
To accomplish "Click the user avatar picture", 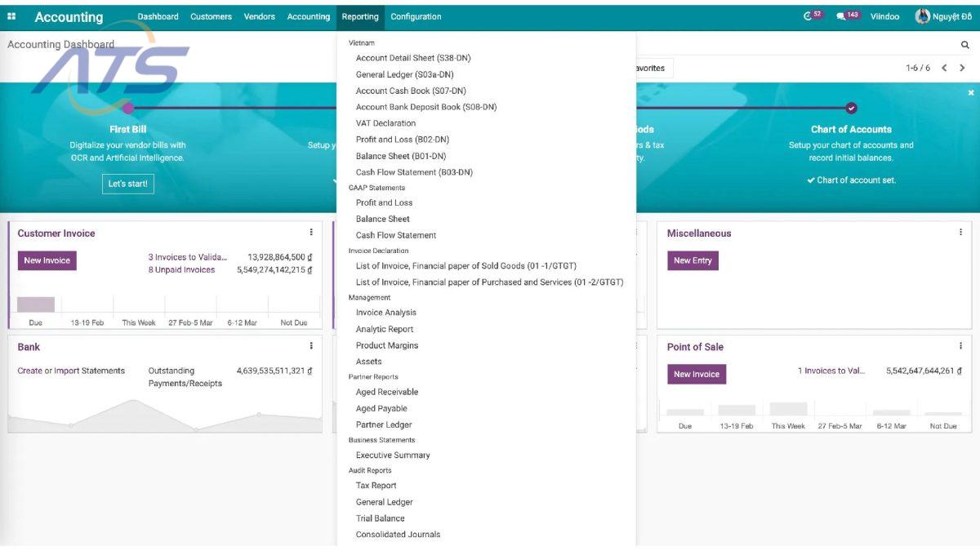I will pos(923,16).
